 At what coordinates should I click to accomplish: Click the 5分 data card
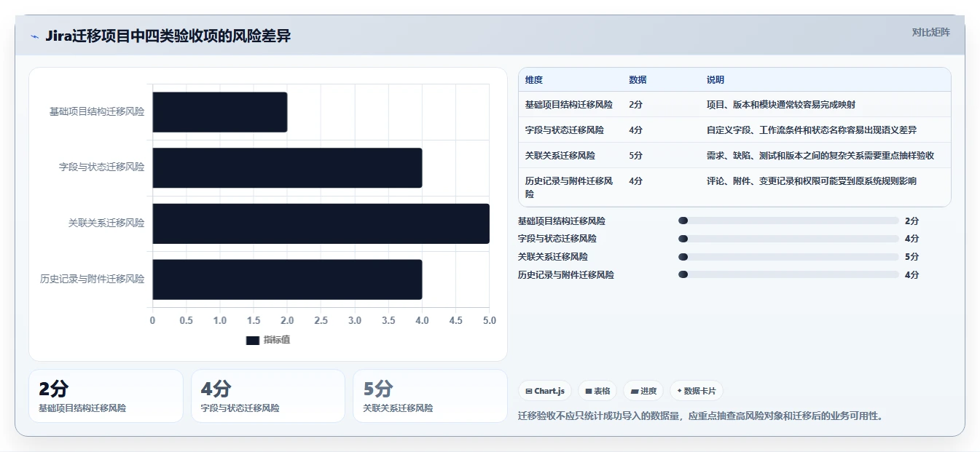[430, 396]
